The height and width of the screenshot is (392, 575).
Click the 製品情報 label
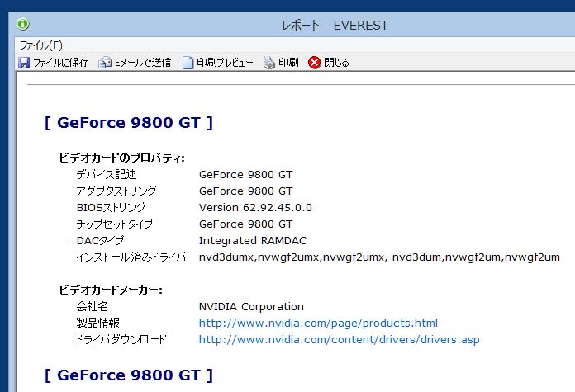(98, 324)
